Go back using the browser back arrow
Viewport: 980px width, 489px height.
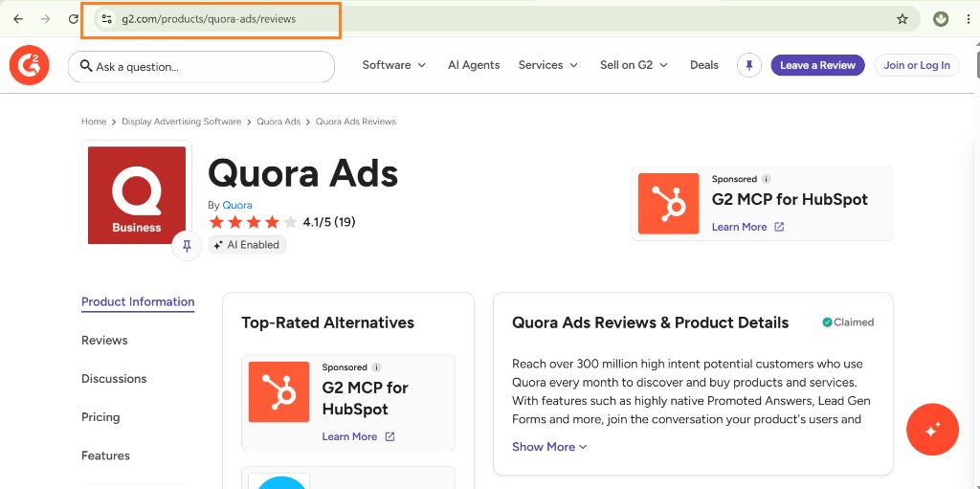click(18, 19)
